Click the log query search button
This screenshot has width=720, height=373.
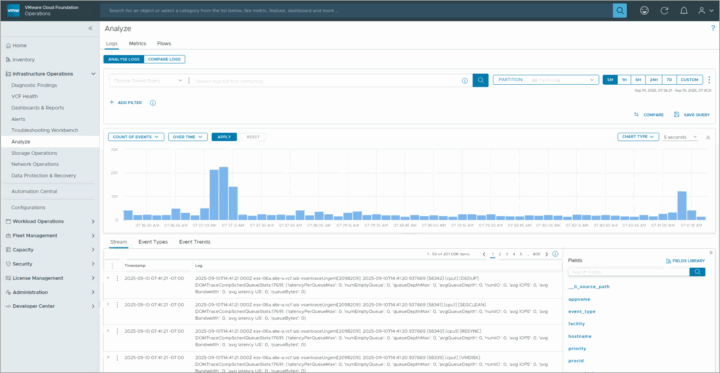pyautogui.click(x=480, y=80)
